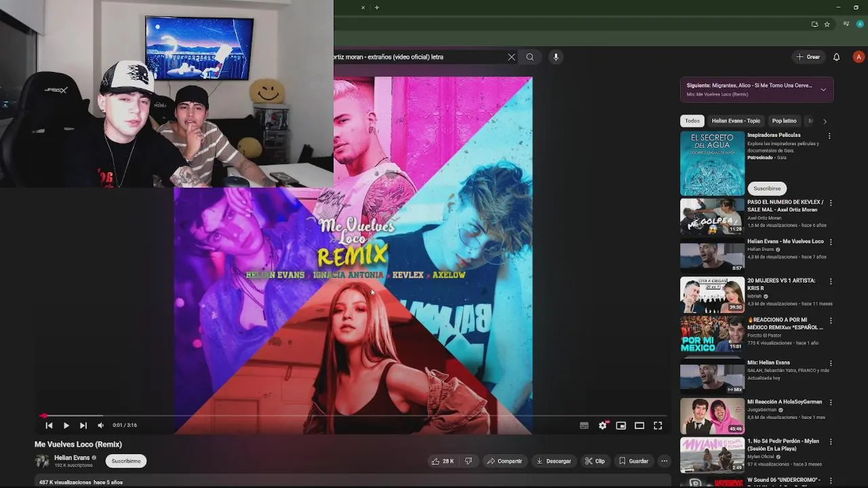Create a Clip with scissors button

tap(595, 461)
